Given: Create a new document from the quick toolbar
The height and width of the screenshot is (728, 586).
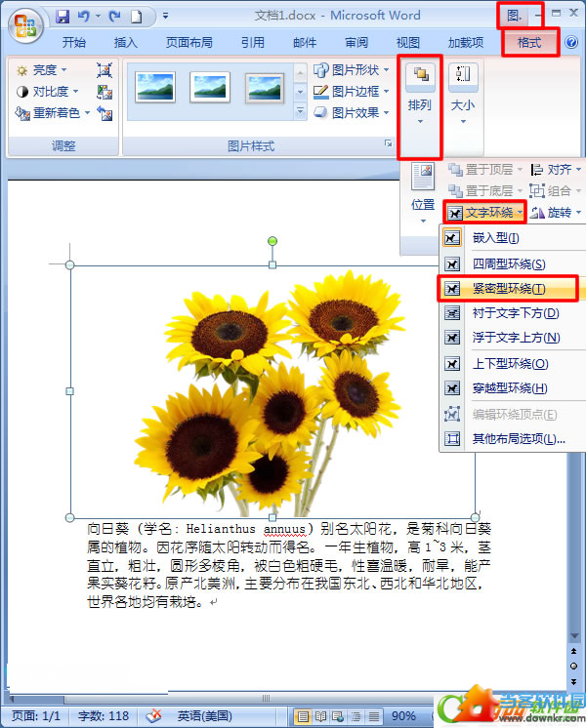Looking at the screenshot, I should (136, 17).
